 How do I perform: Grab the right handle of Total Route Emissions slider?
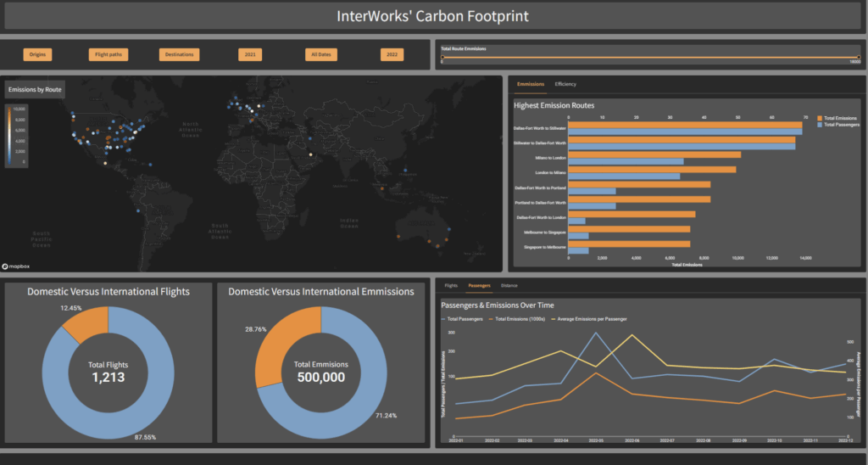tap(859, 57)
